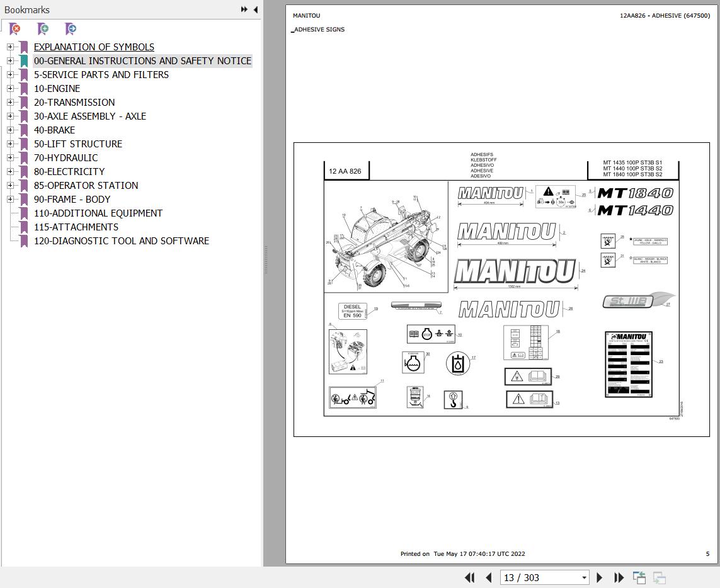720x588 pixels.
Task: Click the delete bookmark icon
Action: 14,29
